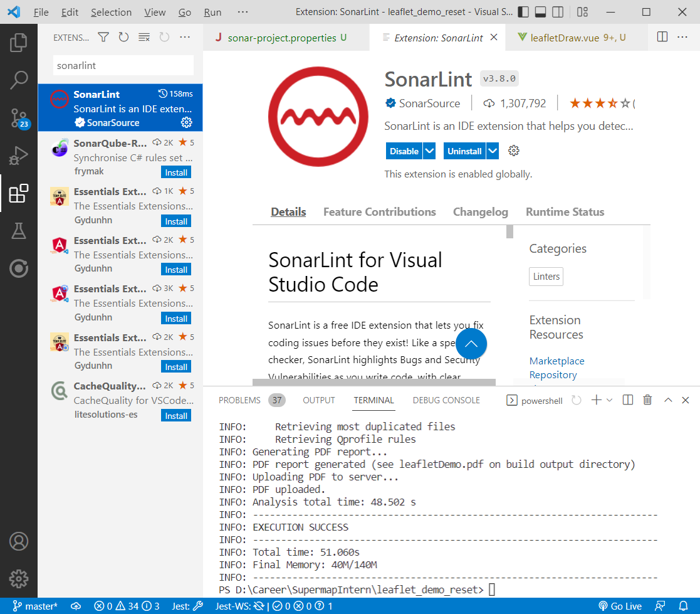Open the File menu
The height and width of the screenshot is (614, 700).
[41, 12]
